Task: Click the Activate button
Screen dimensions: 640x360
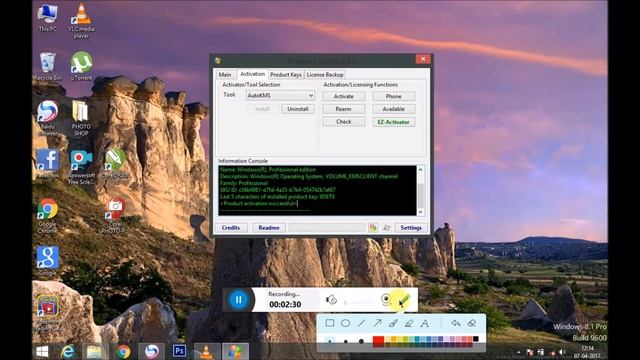Action: tap(344, 96)
